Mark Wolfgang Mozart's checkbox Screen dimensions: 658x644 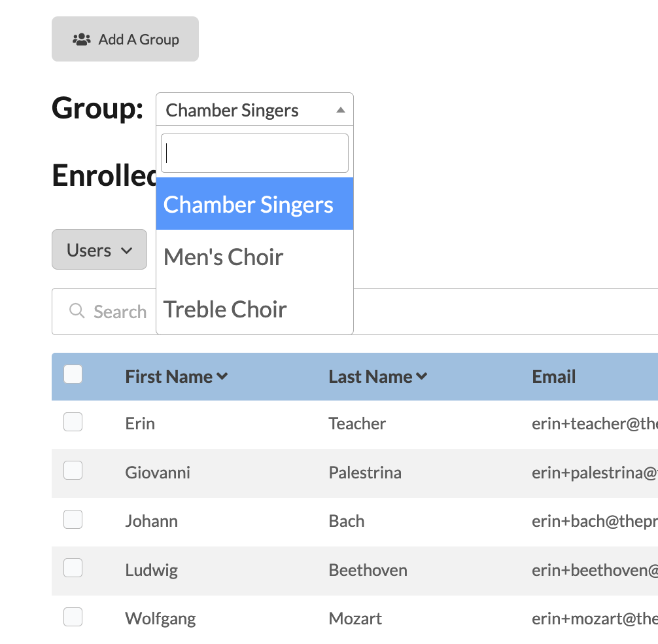point(73,617)
